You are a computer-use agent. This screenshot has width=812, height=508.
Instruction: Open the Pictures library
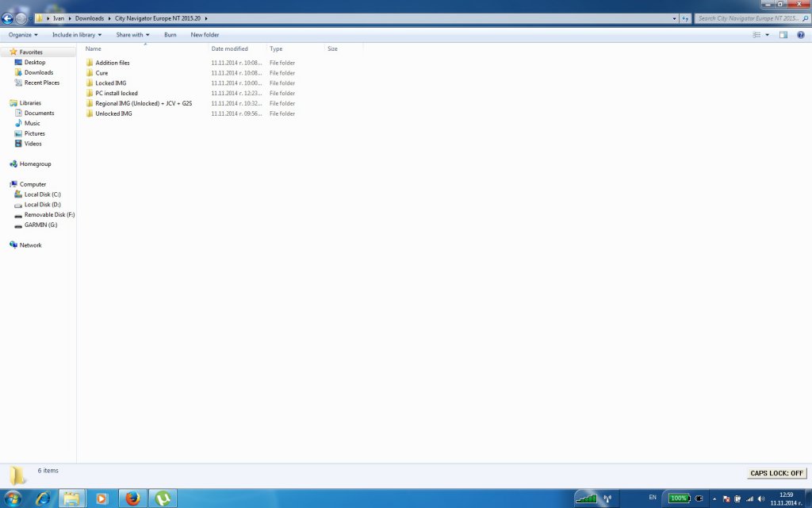pos(34,133)
